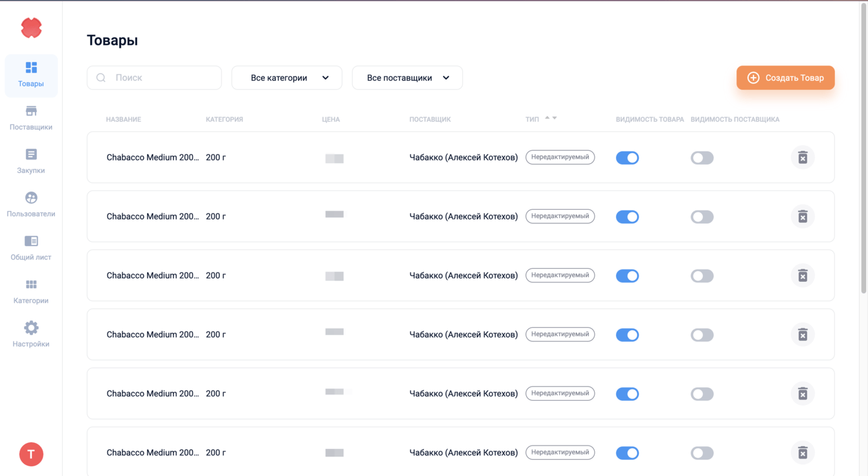Click the Поиск search field
The image size is (868, 476).
point(162,78)
